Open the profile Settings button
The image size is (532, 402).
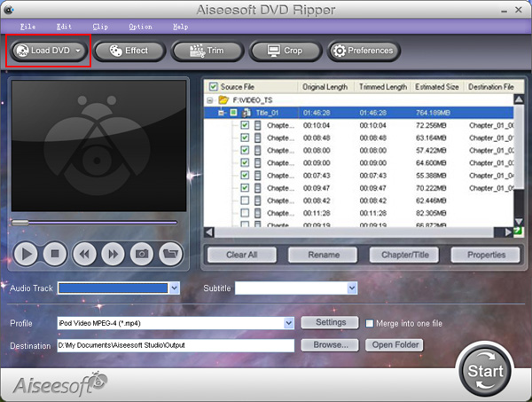click(x=330, y=322)
